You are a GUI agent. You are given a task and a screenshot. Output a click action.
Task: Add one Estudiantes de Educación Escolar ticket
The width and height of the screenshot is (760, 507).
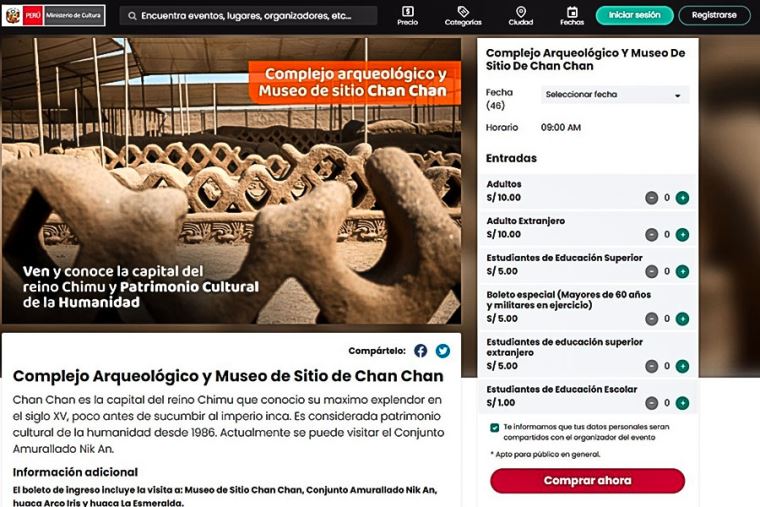(682, 403)
